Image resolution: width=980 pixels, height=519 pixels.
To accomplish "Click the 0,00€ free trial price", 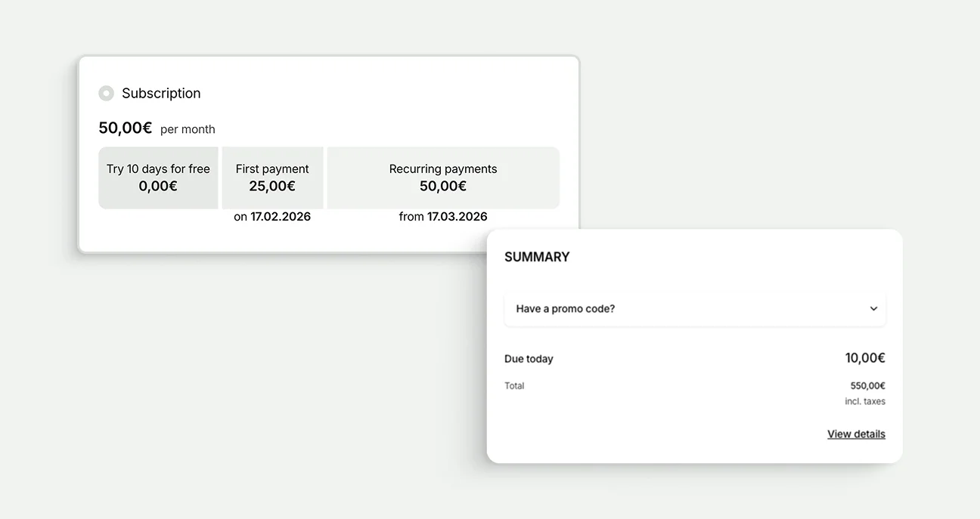I will point(158,186).
